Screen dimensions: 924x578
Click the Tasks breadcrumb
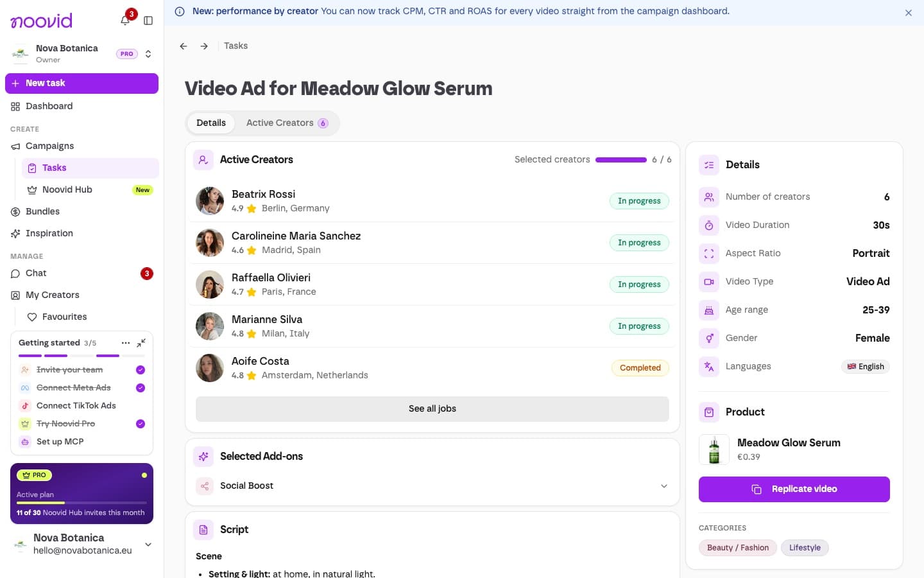click(235, 46)
